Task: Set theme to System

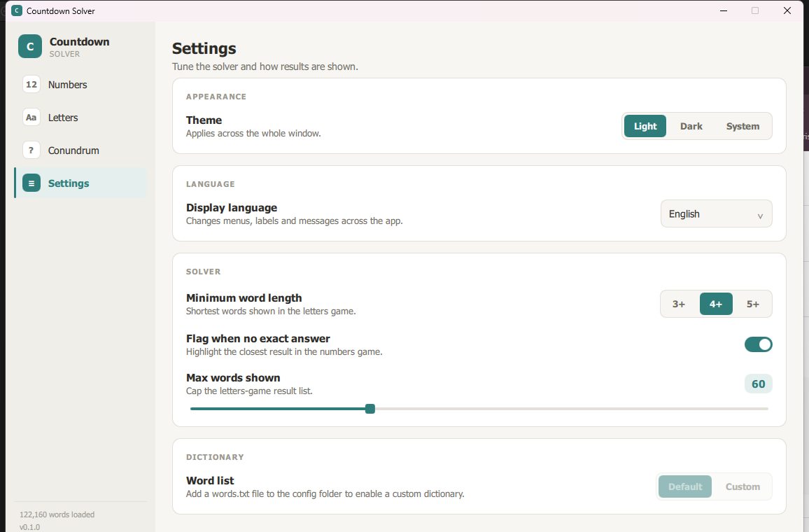Action: pos(743,126)
